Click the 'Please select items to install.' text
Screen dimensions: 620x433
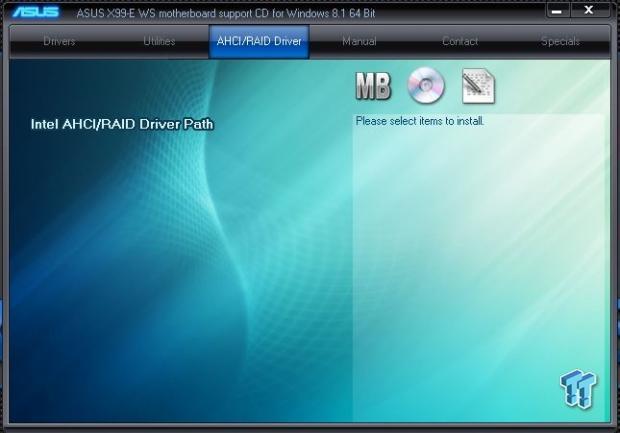click(x=420, y=121)
